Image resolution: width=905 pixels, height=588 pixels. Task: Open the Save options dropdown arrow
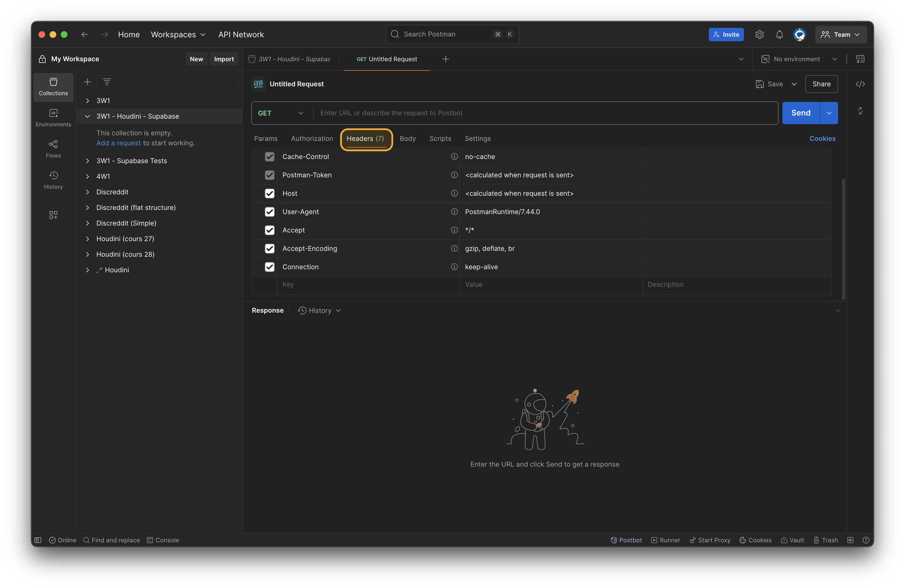794,84
